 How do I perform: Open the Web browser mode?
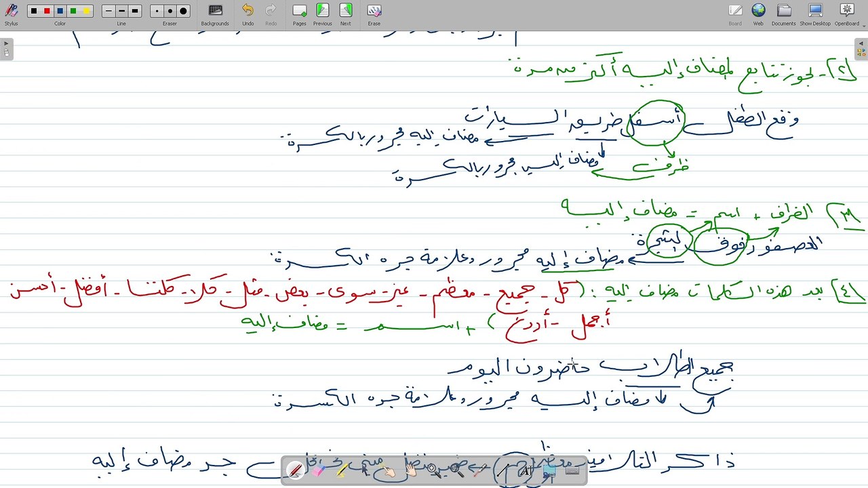point(758,14)
